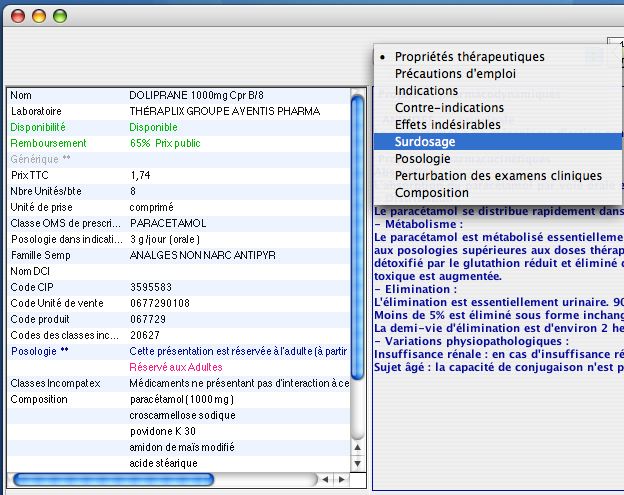The height and width of the screenshot is (495, 624).
Task: Click the povidone K 30 ingredient
Action: tap(163, 431)
